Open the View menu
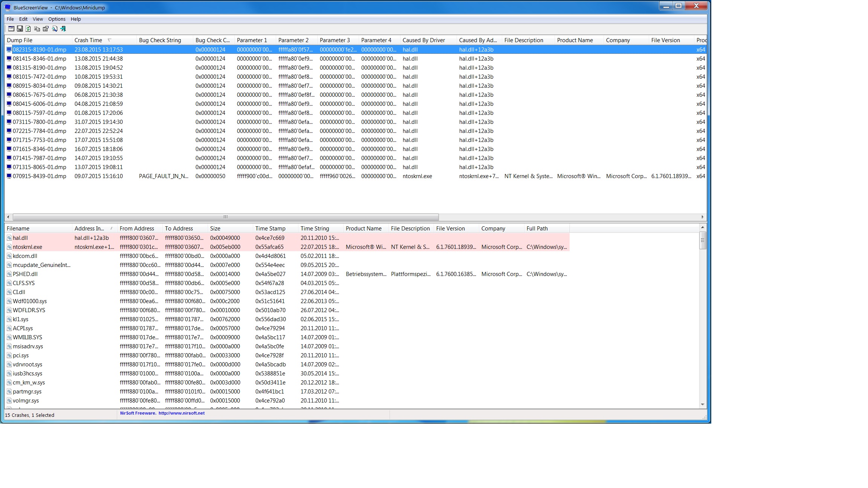 coord(38,19)
